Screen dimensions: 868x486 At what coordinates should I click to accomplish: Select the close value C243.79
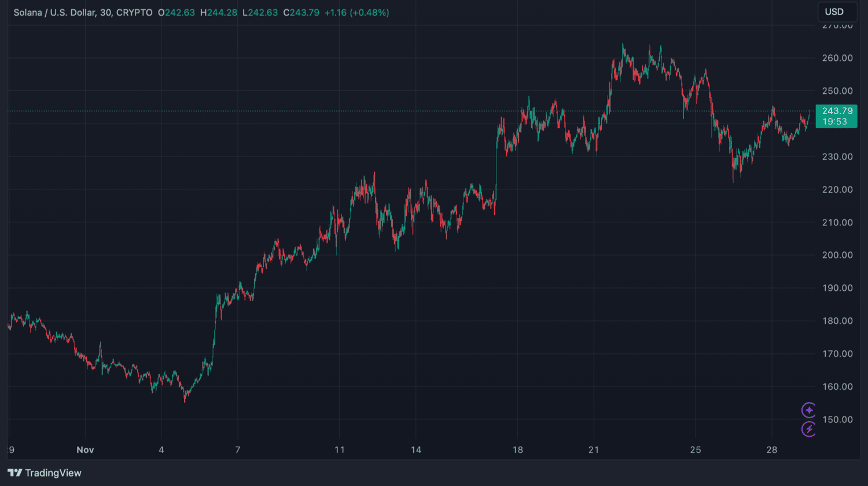(x=301, y=12)
